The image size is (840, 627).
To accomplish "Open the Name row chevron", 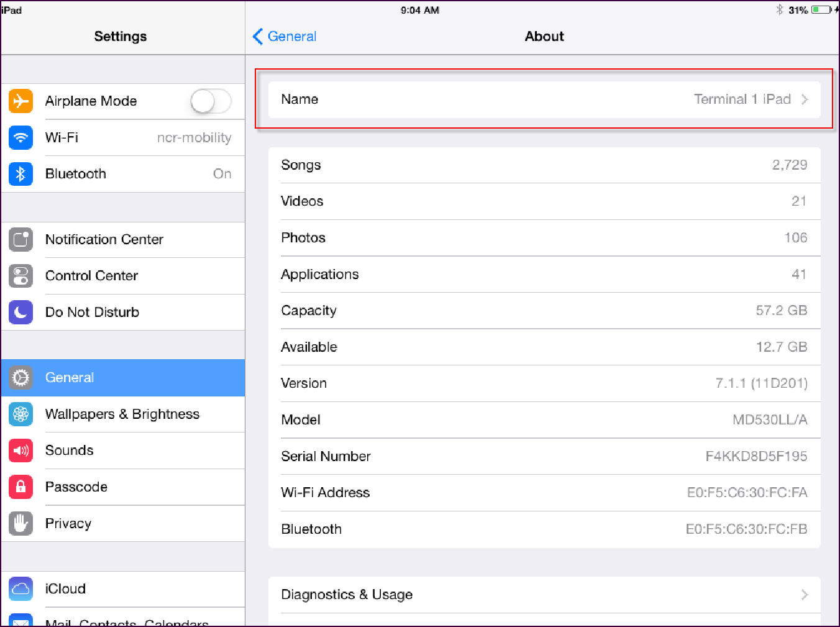I will [805, 99].
